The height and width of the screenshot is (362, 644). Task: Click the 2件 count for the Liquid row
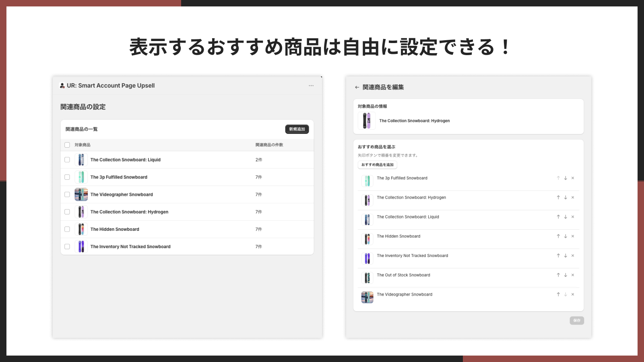(259, 160)
